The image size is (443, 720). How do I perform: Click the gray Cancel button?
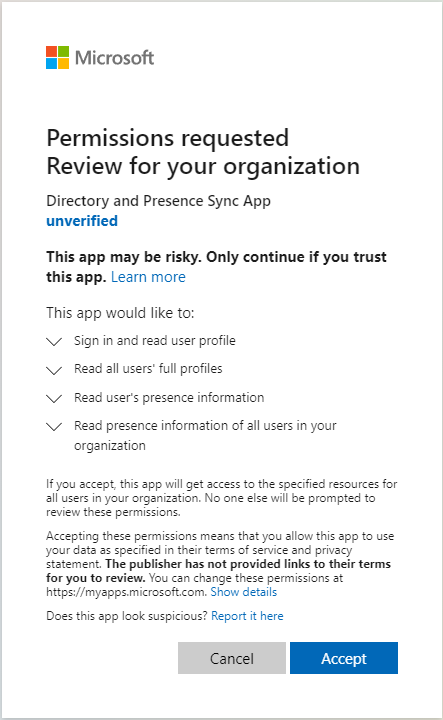click(x=232, y=658)
